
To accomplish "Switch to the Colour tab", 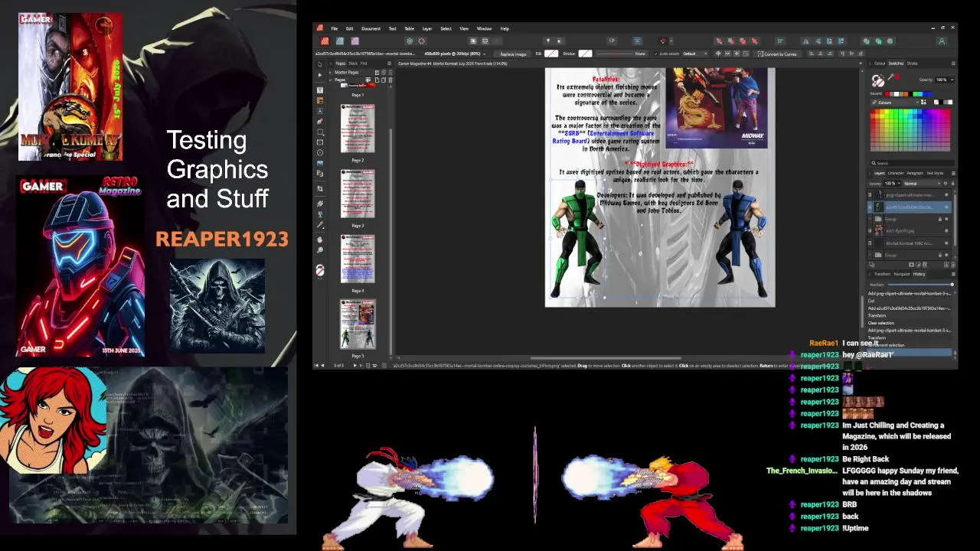I will (x=880, y=64).
